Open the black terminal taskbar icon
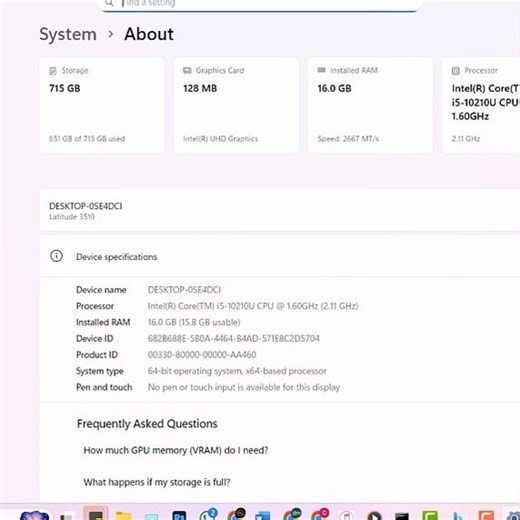520x520 pixels. 402,516
